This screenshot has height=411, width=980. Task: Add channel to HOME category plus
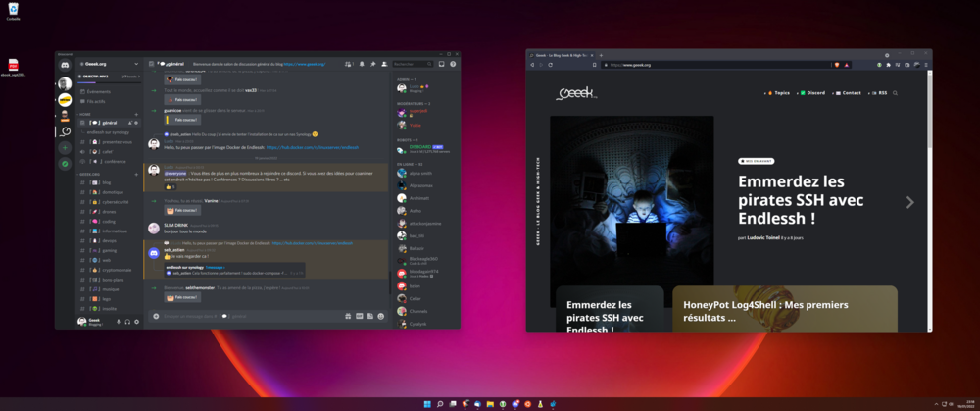(137, 115)
